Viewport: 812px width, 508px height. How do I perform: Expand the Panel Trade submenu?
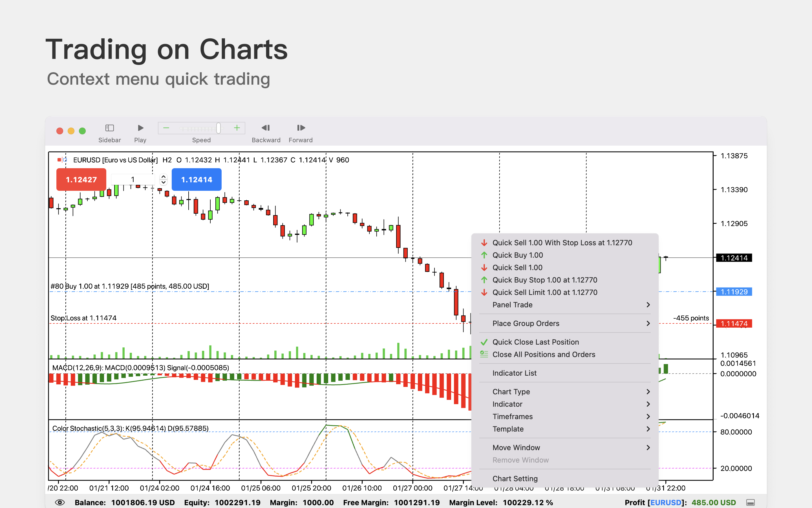(565, 305)
